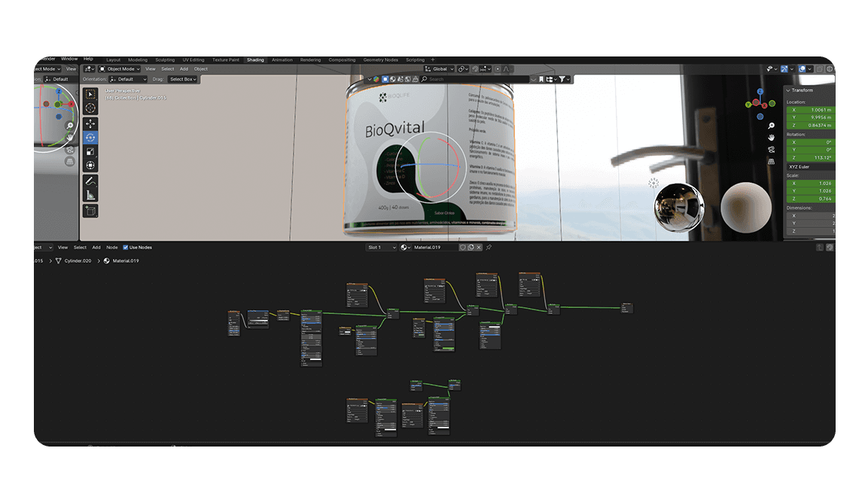Click the Location X value field
The height and width of the screenshot is (503, 868).
[811, 110]
